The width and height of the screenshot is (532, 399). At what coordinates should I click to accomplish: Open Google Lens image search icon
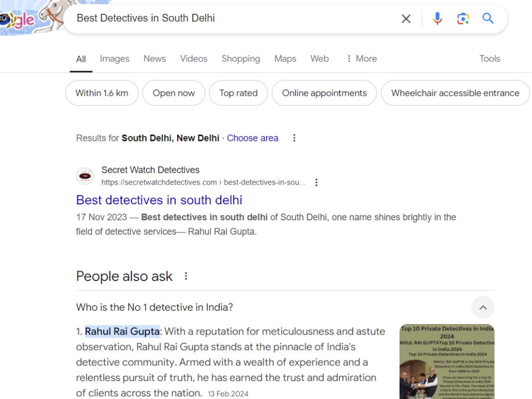463,18
